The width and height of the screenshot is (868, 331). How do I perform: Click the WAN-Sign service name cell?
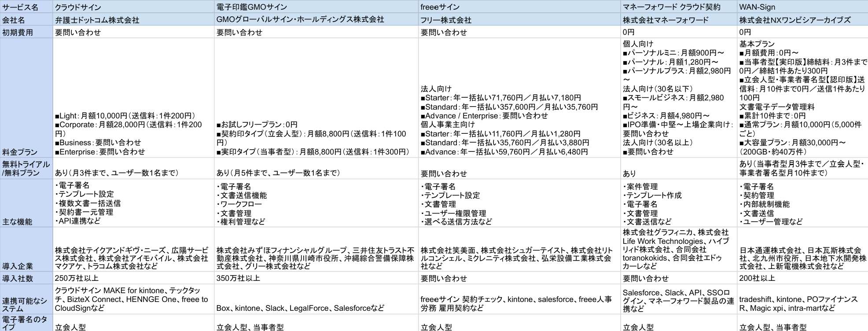[x=802, y=7]
